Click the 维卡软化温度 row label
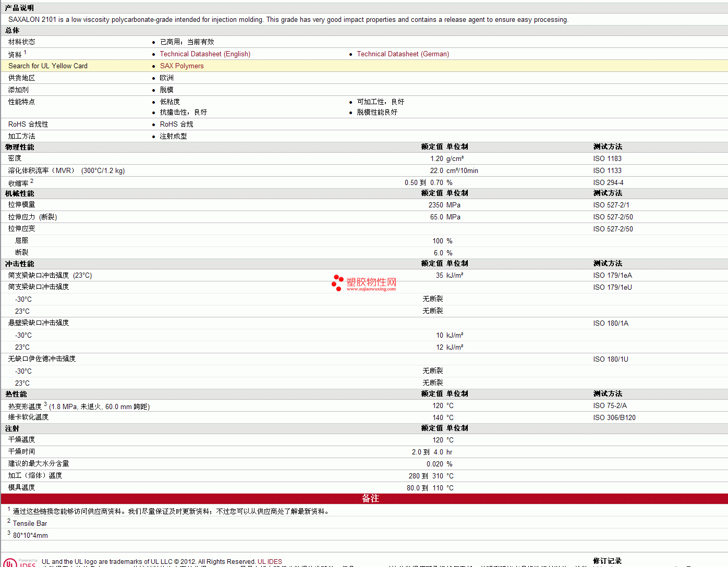Viewport: 728px width, 567px height. [x=28, y=417]
